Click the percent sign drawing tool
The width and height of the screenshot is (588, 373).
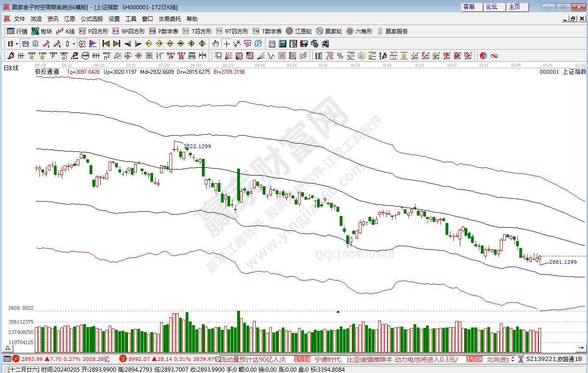click(340, 56)
